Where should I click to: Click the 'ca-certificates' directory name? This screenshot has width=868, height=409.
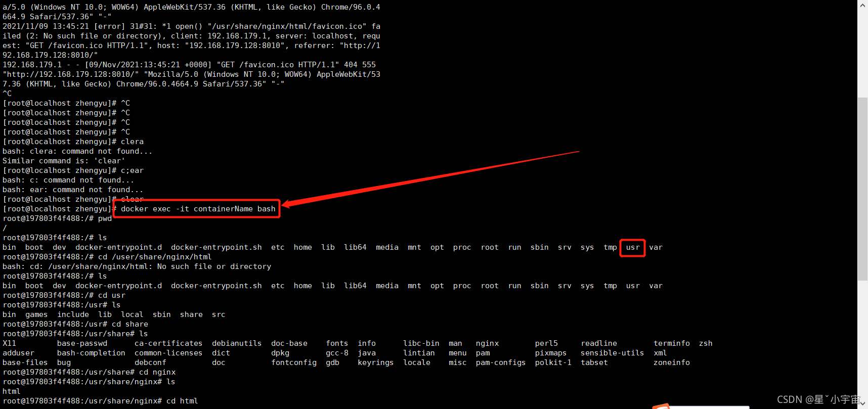168,343
